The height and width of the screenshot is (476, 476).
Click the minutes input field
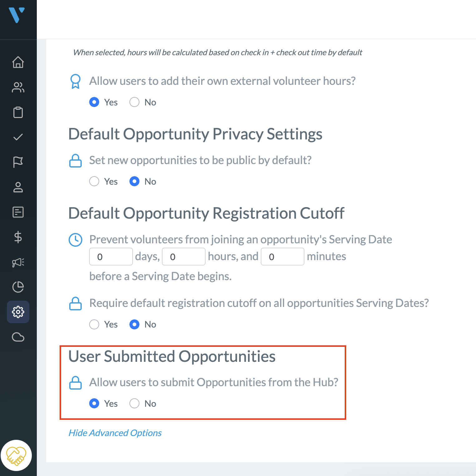point(283,257)
